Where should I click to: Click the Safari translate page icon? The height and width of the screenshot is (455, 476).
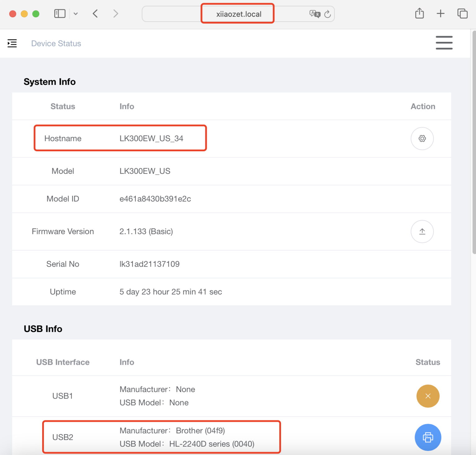[315, 14]
